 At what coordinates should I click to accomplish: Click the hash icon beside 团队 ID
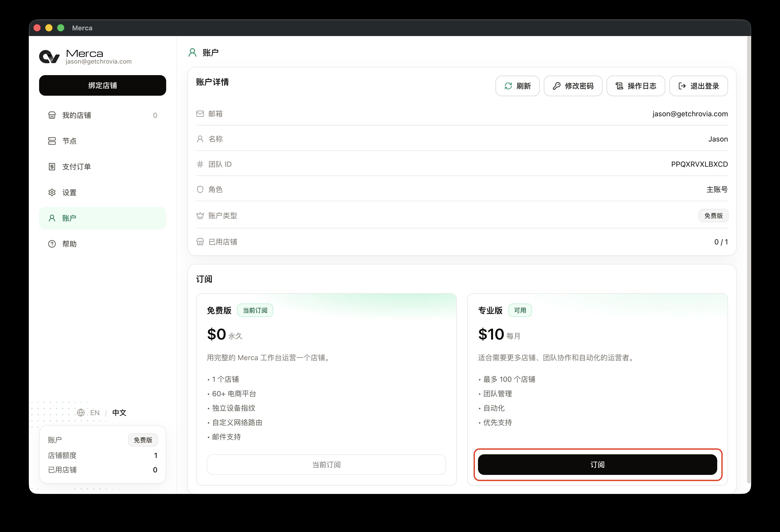coord(200,164)
